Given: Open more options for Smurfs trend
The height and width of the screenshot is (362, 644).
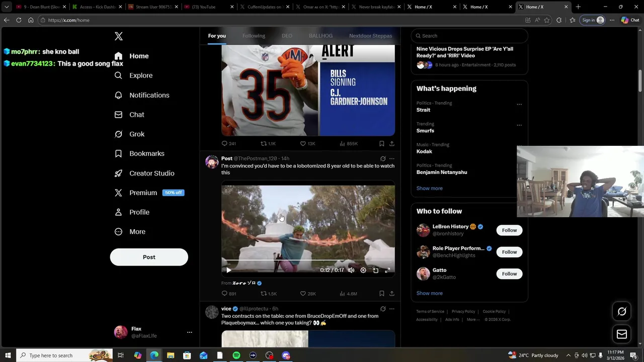Looking at the screenshot, I should point(519,125).
